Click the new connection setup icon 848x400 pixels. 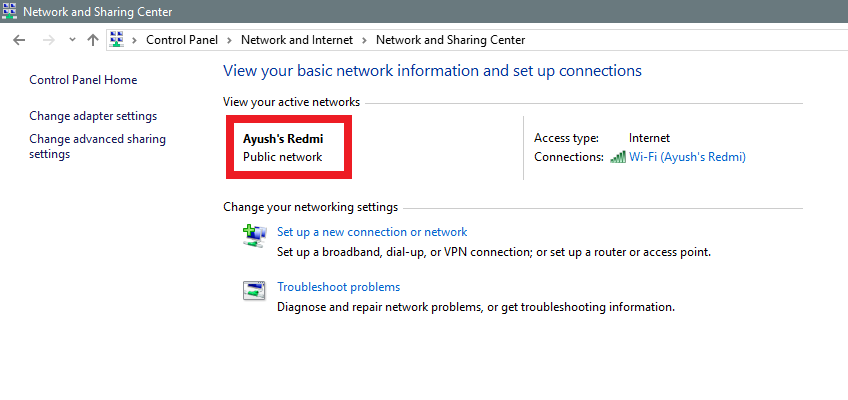tap(254, 235)
